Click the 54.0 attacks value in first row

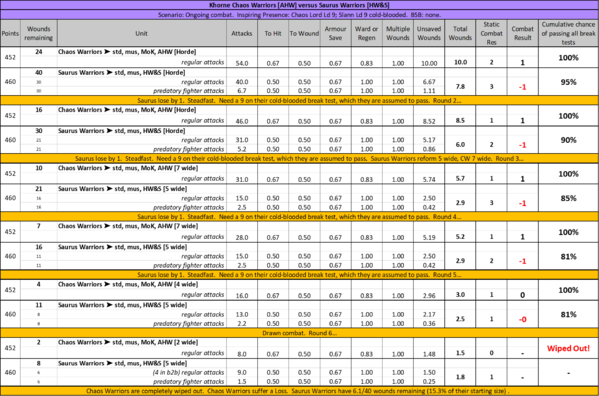click(x=242, y=63)
